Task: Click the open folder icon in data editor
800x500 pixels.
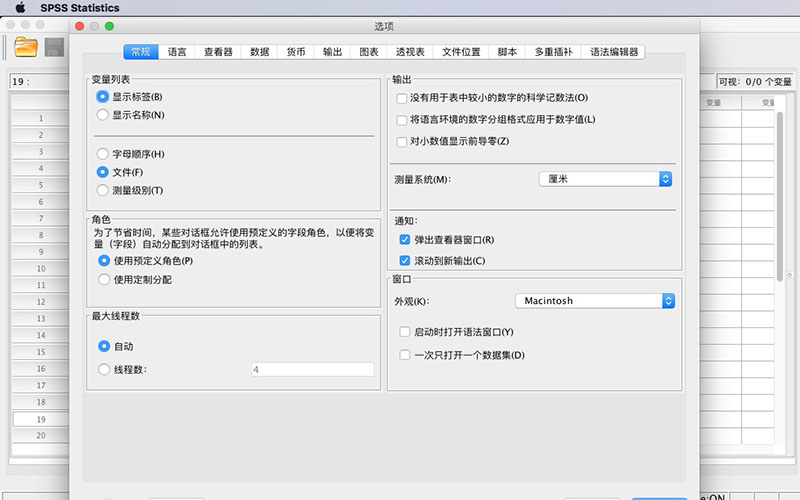Action: tap(26, 47)
